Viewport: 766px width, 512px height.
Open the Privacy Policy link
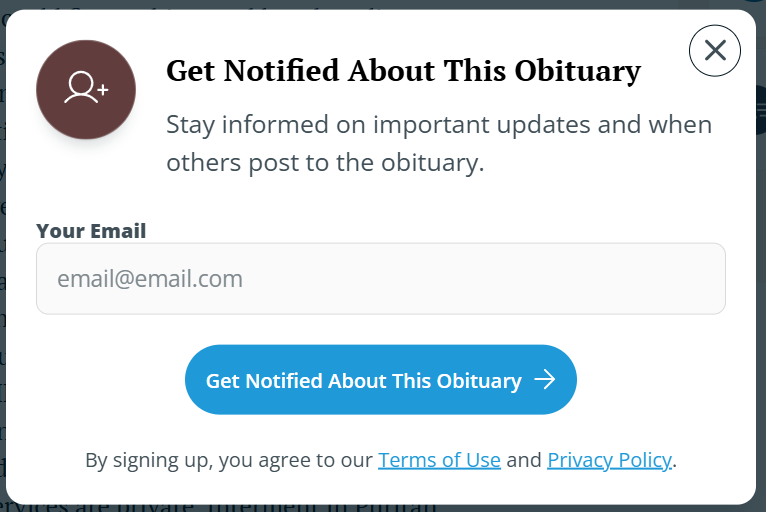tap(609, 460)
